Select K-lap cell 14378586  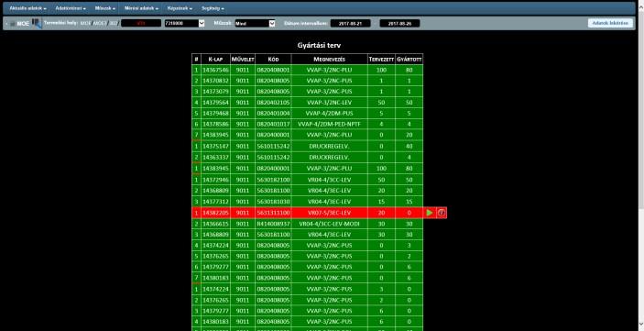tap(215, 124)
